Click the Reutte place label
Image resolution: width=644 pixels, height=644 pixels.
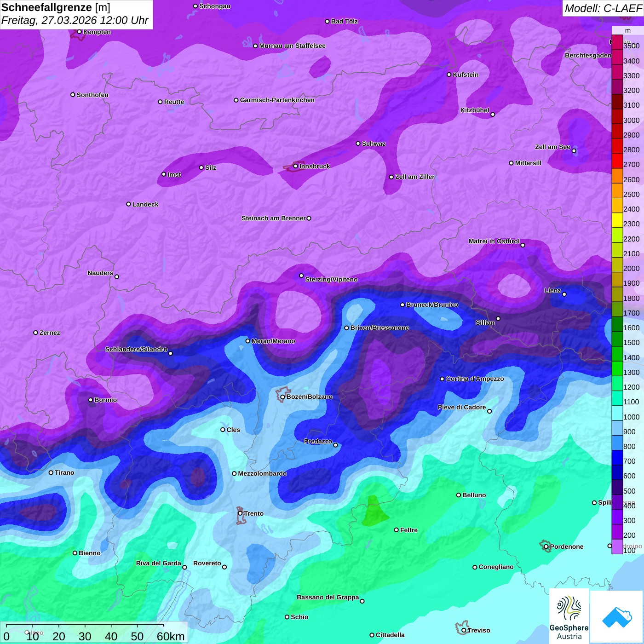click(x=174, y=102)
